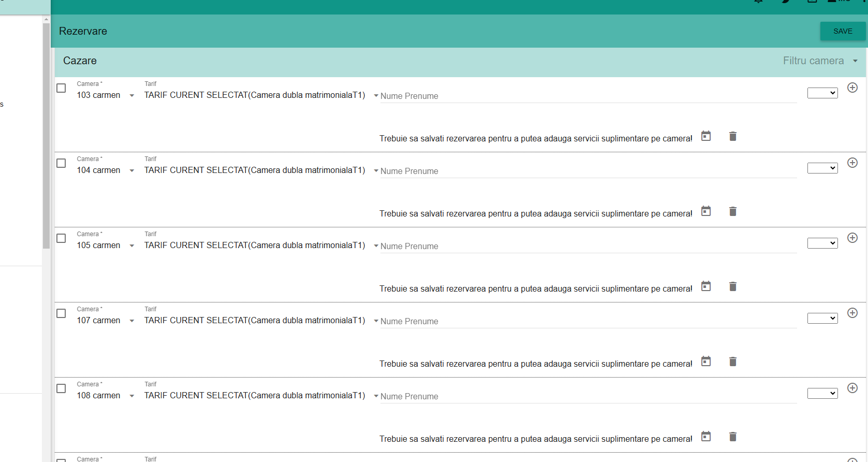
Task: Open the Camera dropdown showing 108 carmen
Action: (106, 396)
